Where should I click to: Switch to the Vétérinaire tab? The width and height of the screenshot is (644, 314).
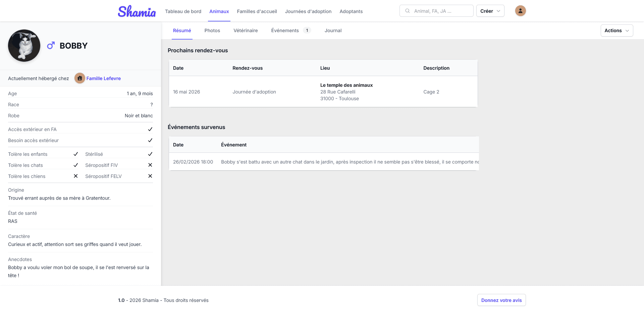point(246,30)
